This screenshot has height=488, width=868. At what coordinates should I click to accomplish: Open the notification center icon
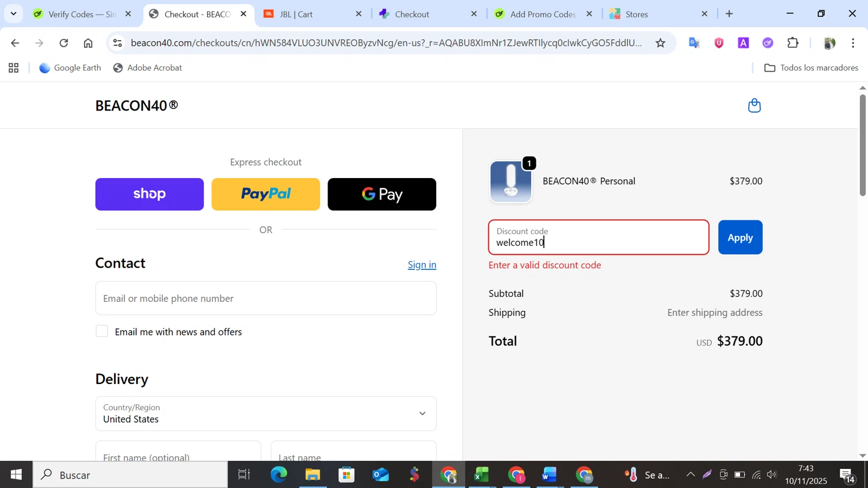point(847,475)
